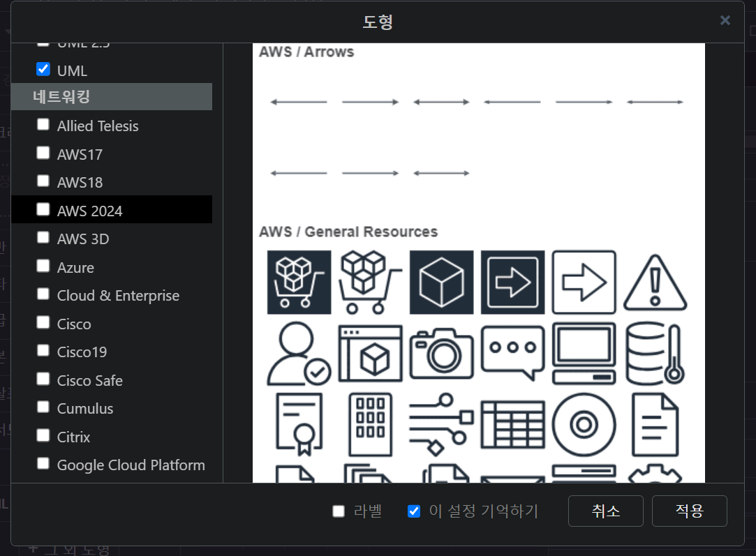756x556 pixels.
Task: Check the Cisco Safe box
Action: [43, 380]
